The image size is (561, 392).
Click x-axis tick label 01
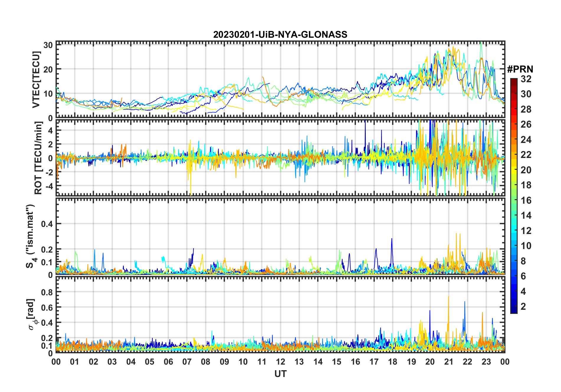75,362
